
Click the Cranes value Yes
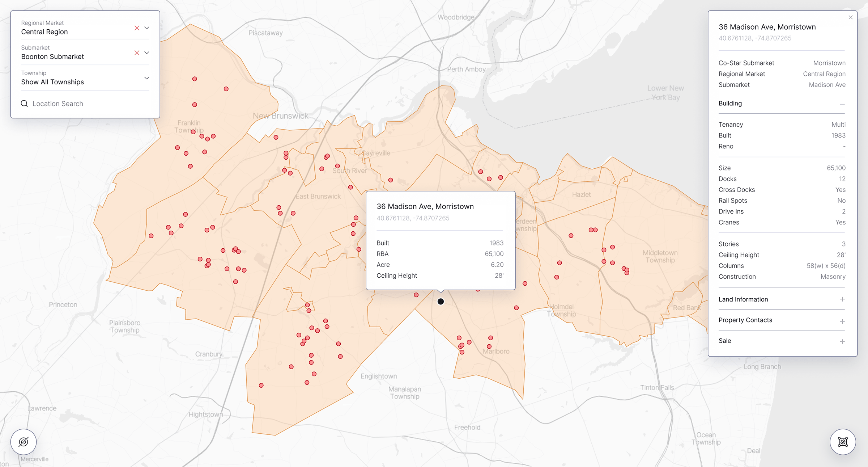click(841, 222)
